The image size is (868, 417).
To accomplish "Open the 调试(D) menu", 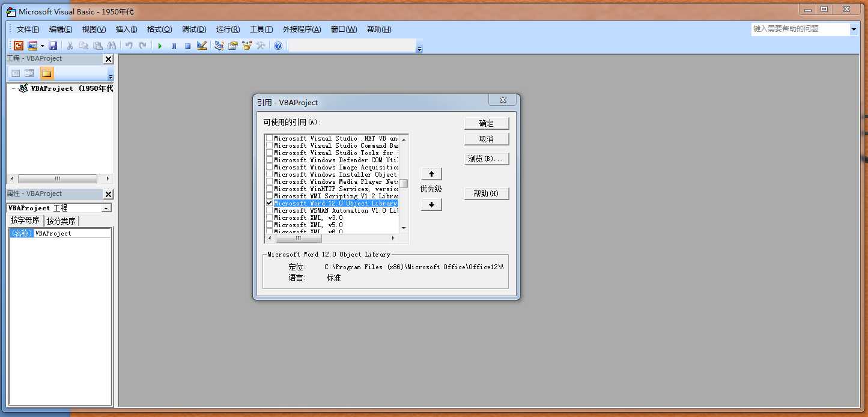I will (x=194, y=29).
